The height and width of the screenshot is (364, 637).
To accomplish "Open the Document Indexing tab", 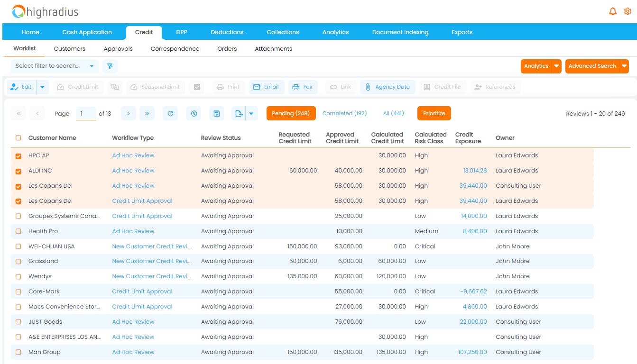I will [400, 32].
